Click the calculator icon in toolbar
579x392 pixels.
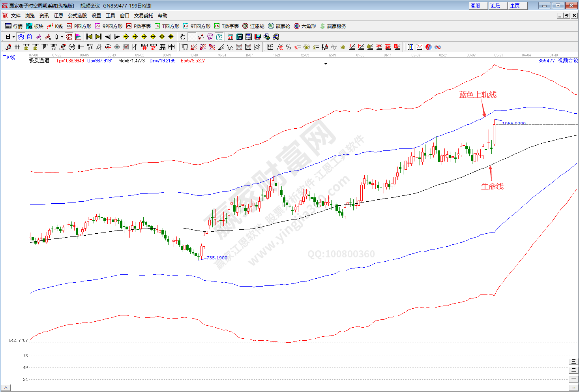240,37
